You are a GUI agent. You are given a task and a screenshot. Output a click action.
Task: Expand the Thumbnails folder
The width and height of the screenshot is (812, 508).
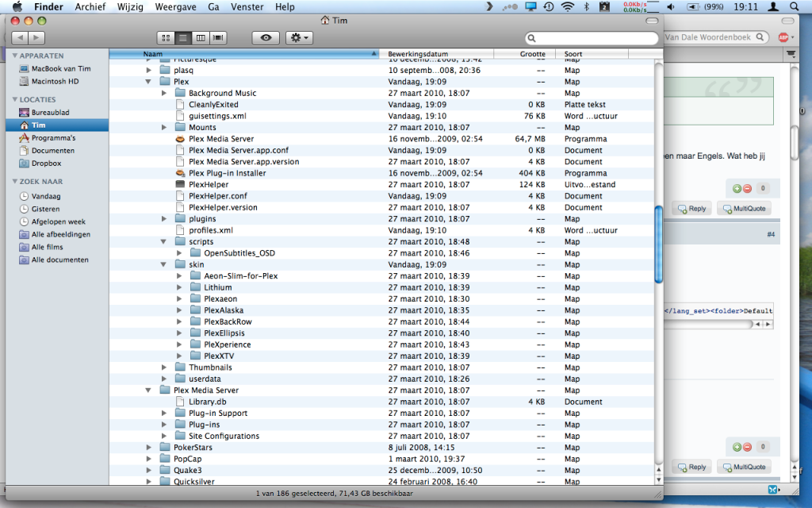coord(164,368)
